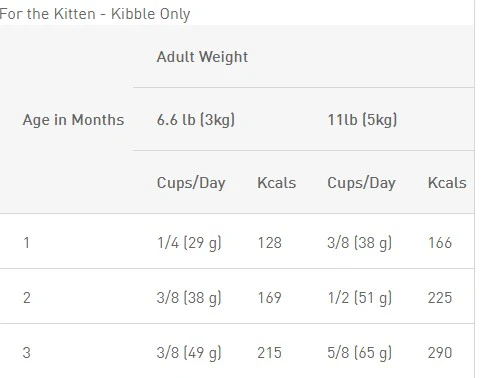Select the '6.6 lb (3kg)' weight header
Screen dimensions: 481x378
[196, 120]
